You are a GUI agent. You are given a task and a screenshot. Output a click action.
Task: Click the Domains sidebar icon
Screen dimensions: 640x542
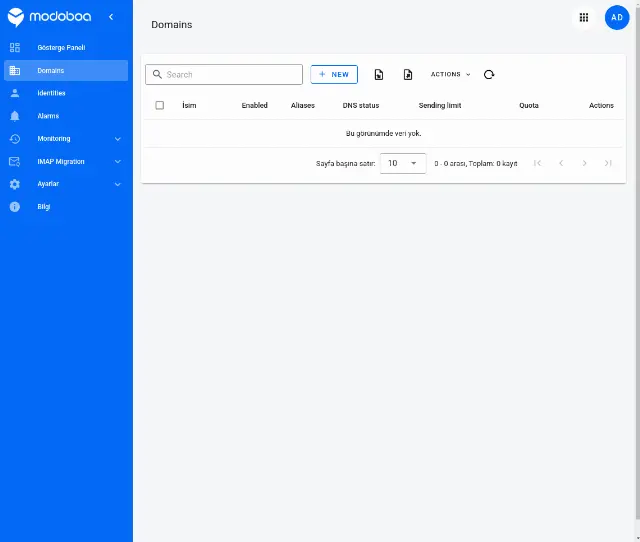[15, 70]
